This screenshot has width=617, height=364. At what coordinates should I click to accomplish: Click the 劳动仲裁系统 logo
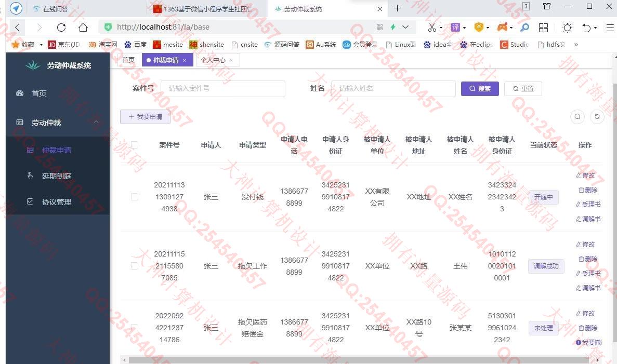58,65
